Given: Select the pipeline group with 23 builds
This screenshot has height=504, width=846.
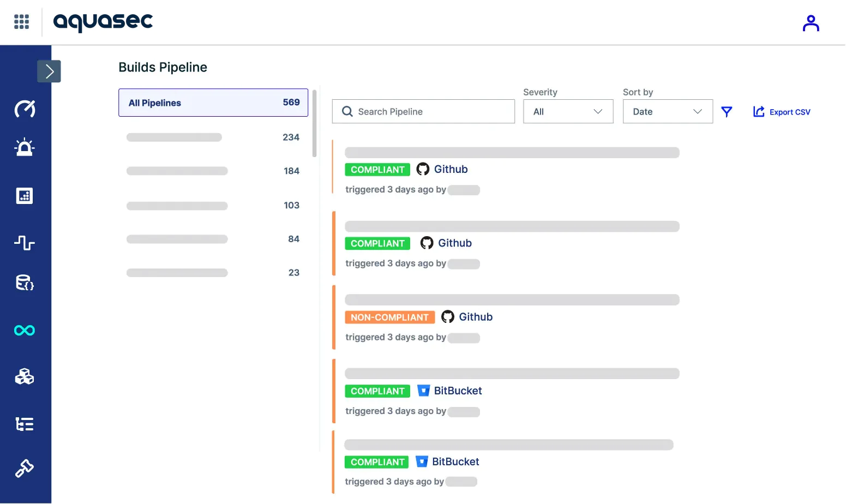Looking at the screenshot, I should [213, 273].
